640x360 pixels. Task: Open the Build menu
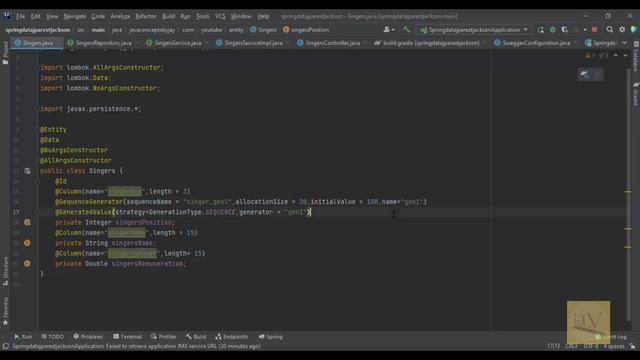point(169,16)
